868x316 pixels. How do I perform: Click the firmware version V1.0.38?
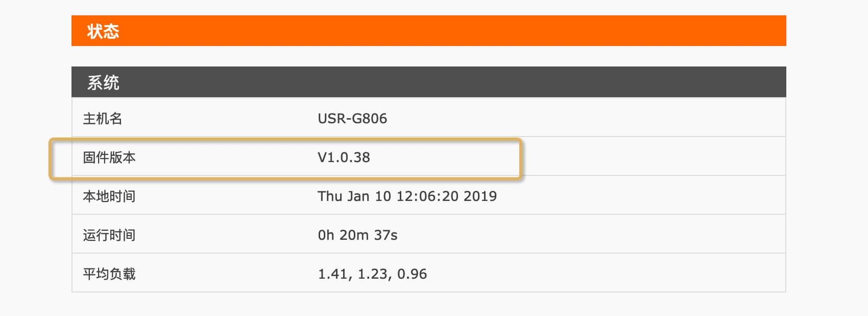pos(344,157)
